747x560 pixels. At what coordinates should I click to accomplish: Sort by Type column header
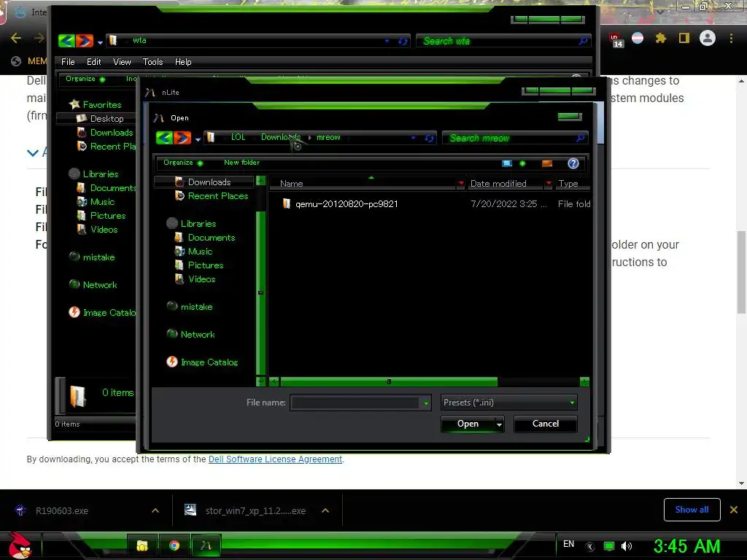pos(568,183)
